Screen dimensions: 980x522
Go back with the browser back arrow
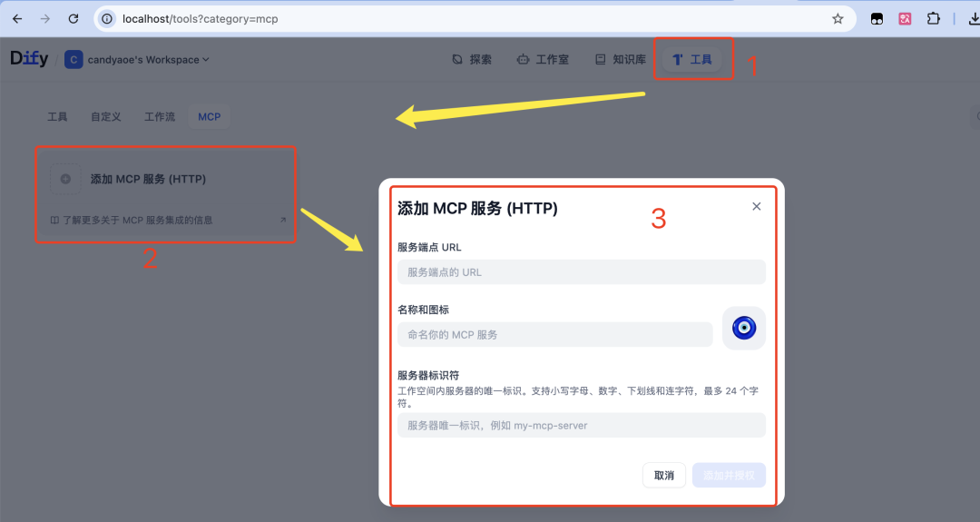17,19
